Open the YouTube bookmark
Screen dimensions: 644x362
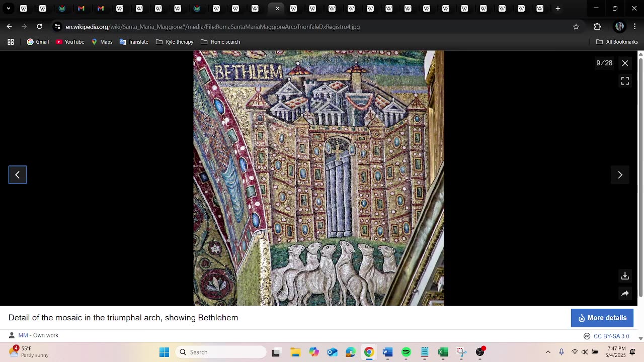[70, 42]
